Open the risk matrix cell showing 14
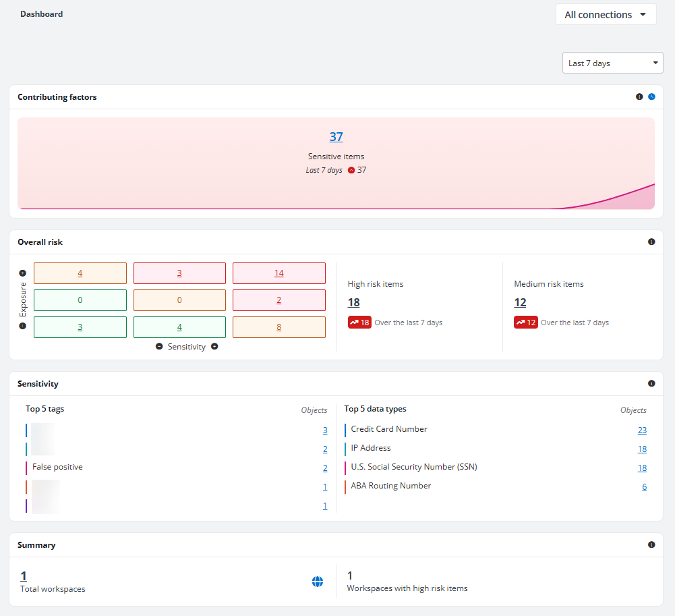 click(279, 273)
